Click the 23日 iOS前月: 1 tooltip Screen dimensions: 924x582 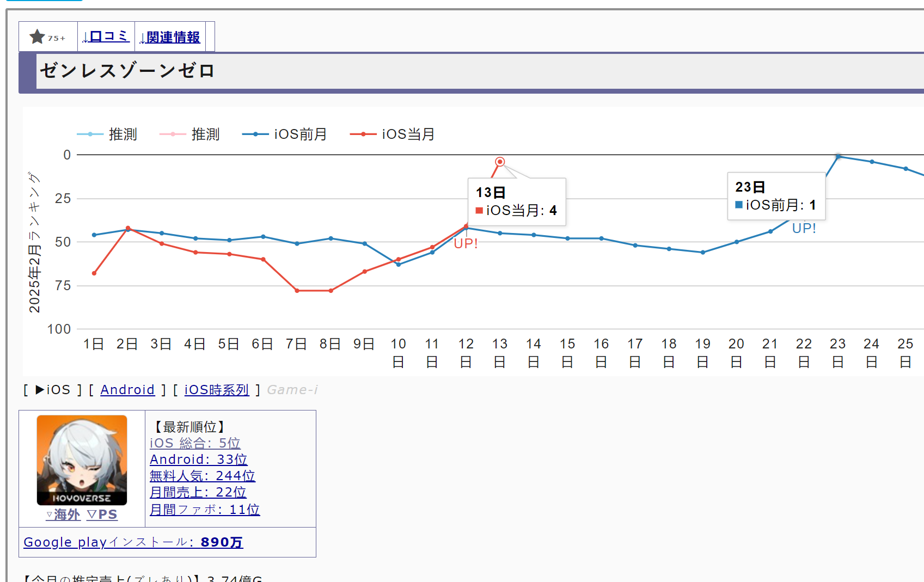point(776,197)
